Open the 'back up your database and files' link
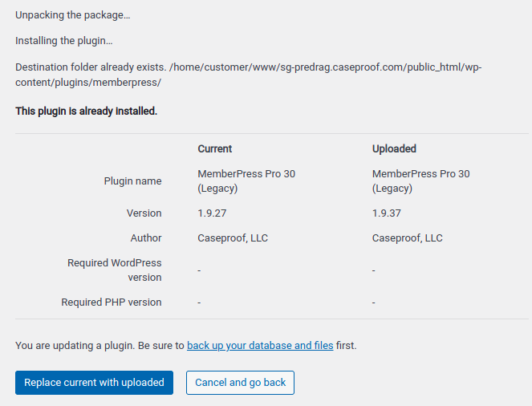532x406 pixels. (260, 346)
